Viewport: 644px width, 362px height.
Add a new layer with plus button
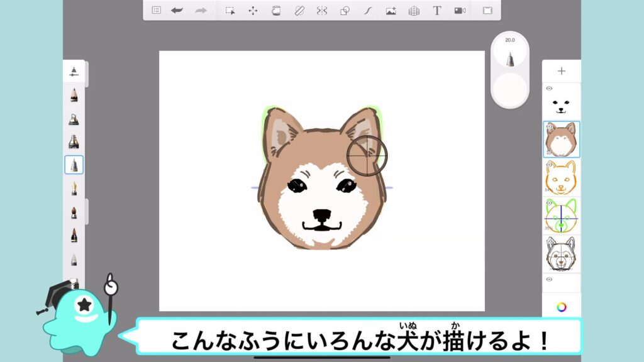tap(562, 71)
